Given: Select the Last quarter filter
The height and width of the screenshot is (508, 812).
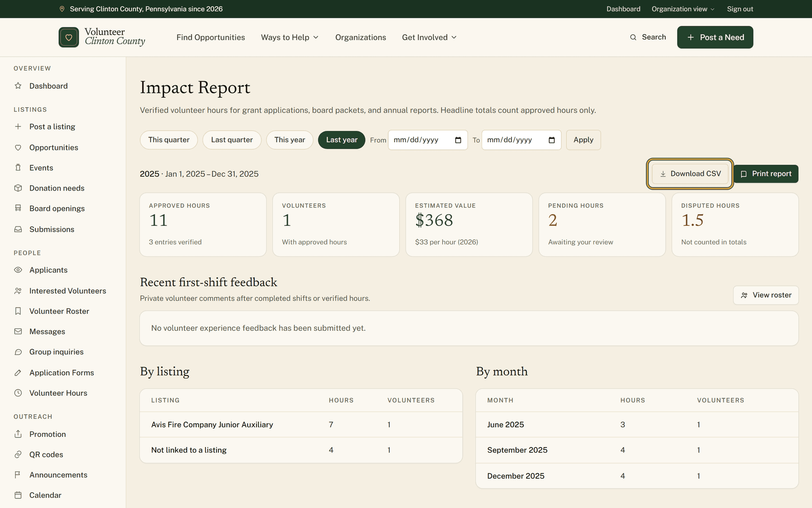Looking at the screenshot, I should 232,140.
